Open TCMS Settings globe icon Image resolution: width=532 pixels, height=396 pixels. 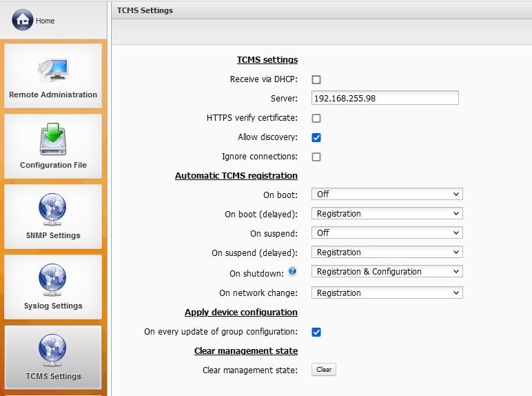coord(53,351)
